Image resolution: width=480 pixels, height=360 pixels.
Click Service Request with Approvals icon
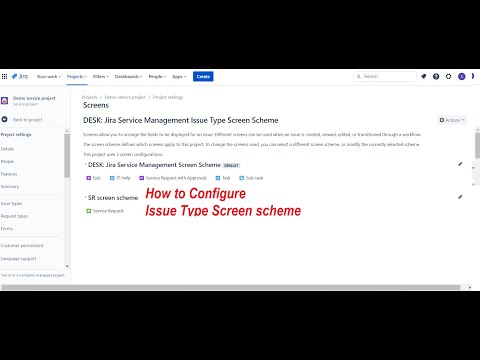click(142, 178)
